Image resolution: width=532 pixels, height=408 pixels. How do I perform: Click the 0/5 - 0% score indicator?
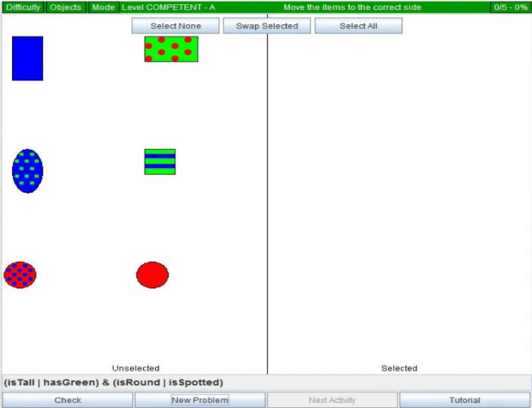511,7
